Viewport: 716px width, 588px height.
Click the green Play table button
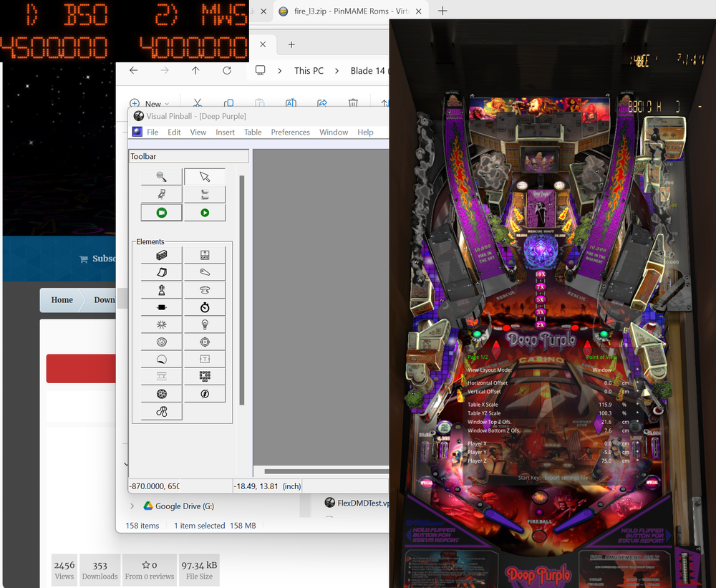click(x=205, y=213)
